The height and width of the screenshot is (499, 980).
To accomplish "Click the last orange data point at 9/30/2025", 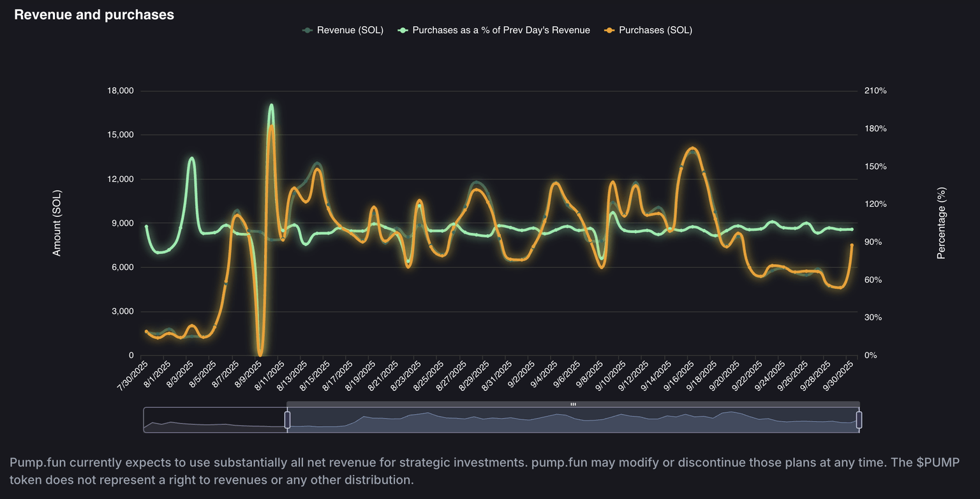I will (x=852, y=245).
